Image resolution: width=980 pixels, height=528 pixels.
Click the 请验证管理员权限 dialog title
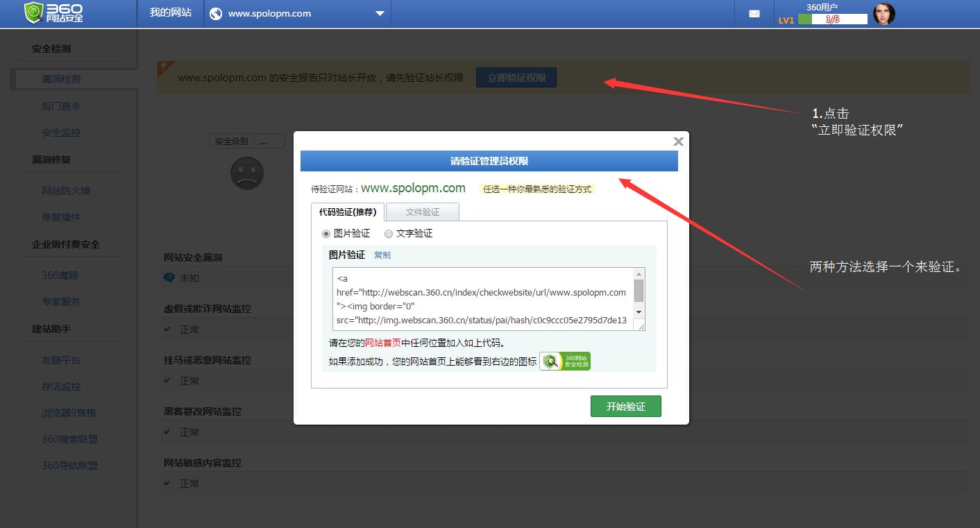pos(489,161)
